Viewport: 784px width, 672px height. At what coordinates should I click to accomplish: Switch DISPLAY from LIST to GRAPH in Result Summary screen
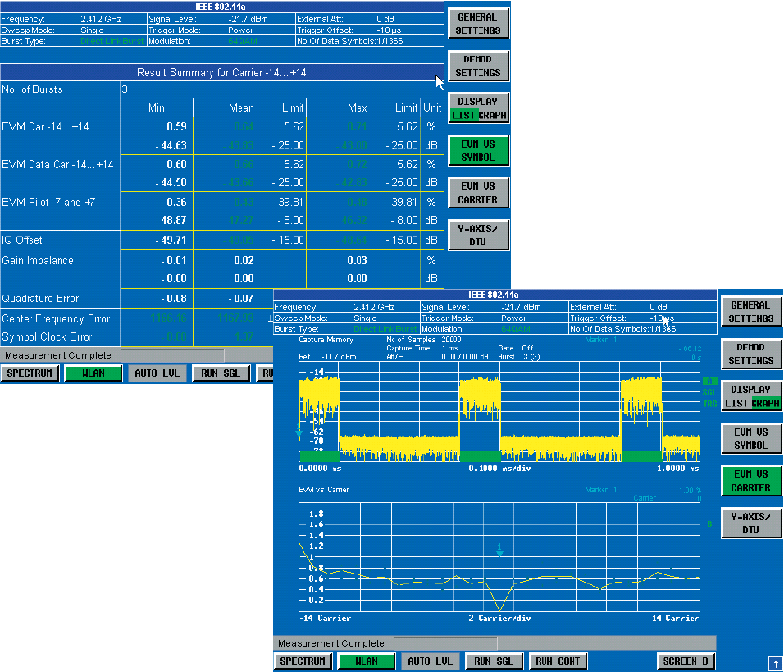click(x=492, y=116)
